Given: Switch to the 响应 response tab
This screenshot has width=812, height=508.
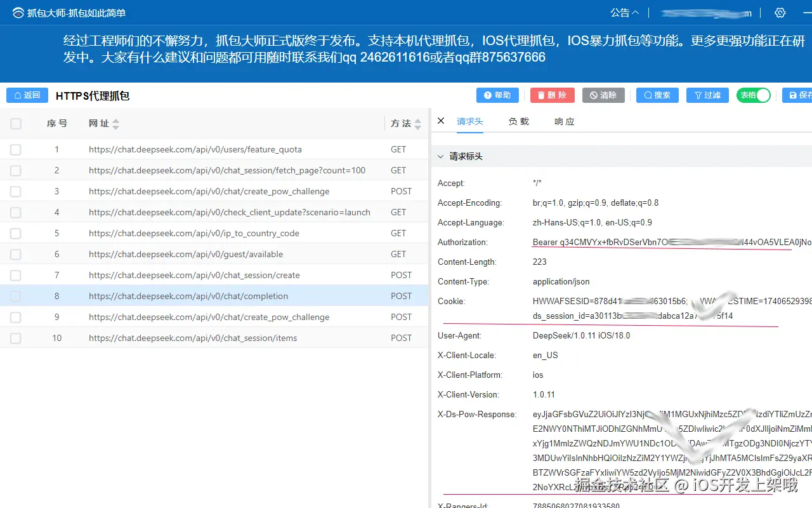Looking at the screenshot, I should tap(565, 121).
